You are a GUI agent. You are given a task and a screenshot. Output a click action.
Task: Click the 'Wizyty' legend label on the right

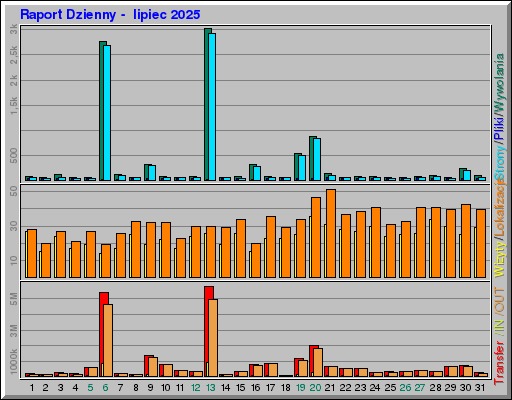(499, 259)
